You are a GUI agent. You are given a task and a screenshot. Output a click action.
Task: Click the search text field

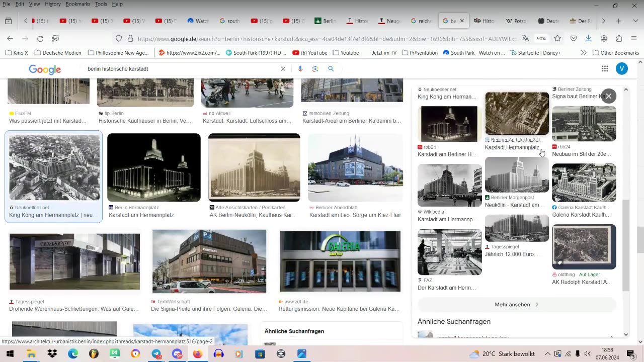tap(181, 69)
